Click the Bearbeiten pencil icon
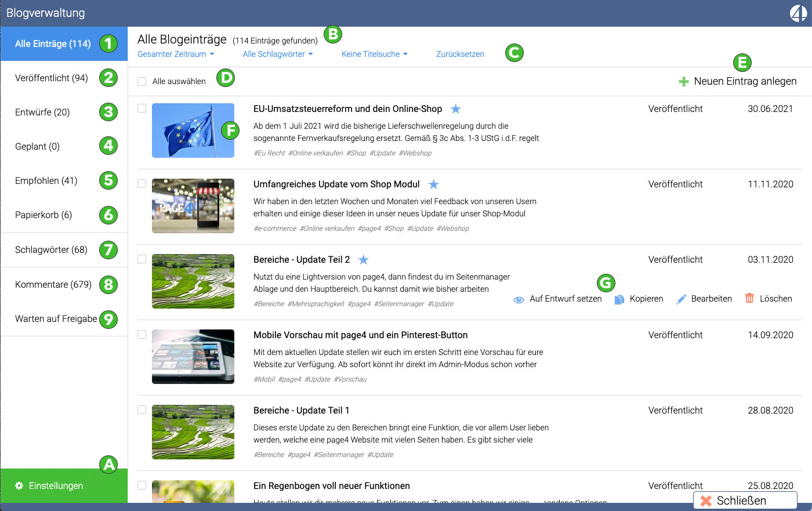Screen dimensions: 812x511 pyautogui.click(x=681, y=299)
